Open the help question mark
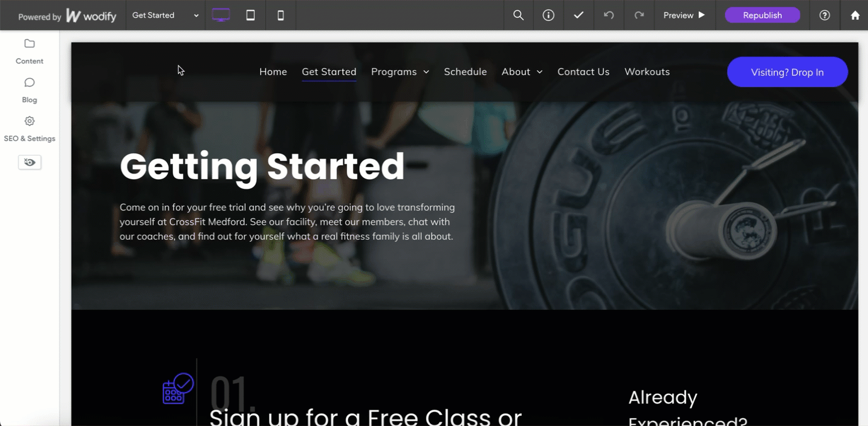Screen dimensions: 868x426 point(824,15)
